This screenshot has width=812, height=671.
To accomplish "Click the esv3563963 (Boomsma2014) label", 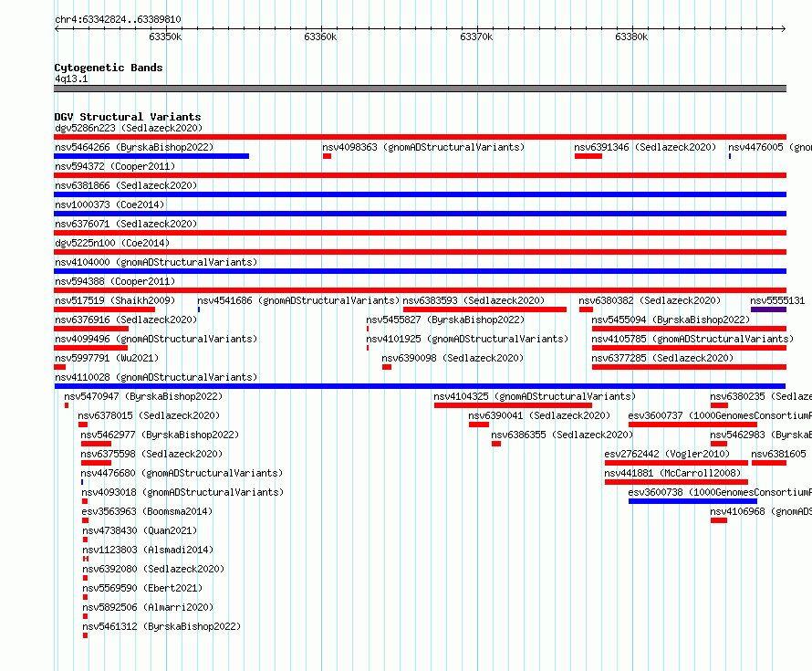I will click(x=147, y=511).
